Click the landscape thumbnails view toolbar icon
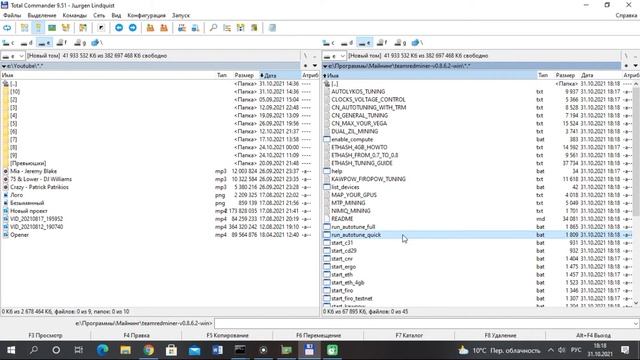 point(52,28)
